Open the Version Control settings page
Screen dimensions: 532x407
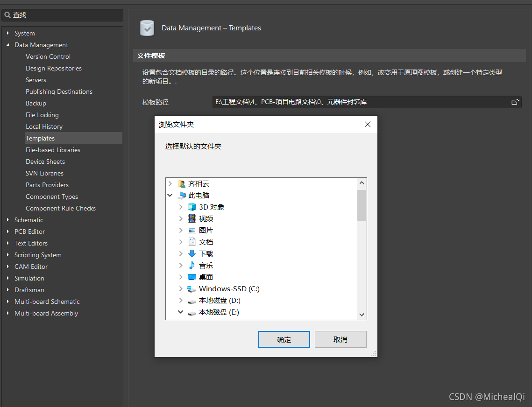[48, 56]
